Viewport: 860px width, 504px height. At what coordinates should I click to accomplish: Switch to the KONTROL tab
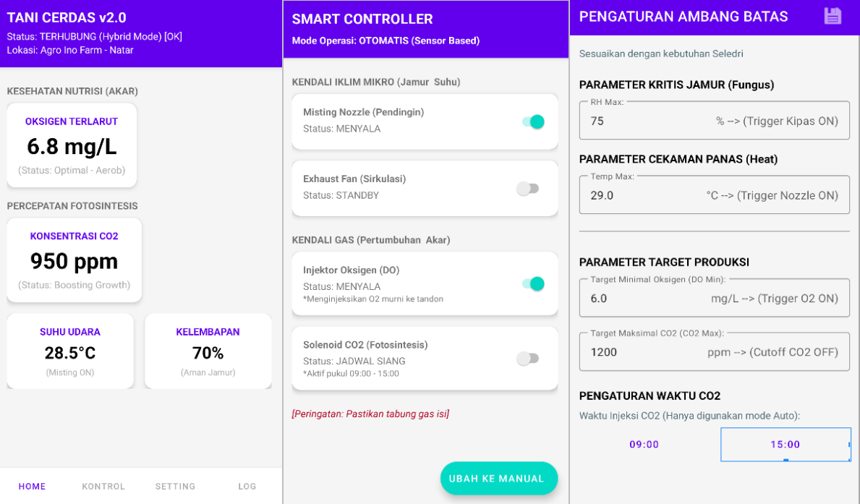(x=103, y=486)
